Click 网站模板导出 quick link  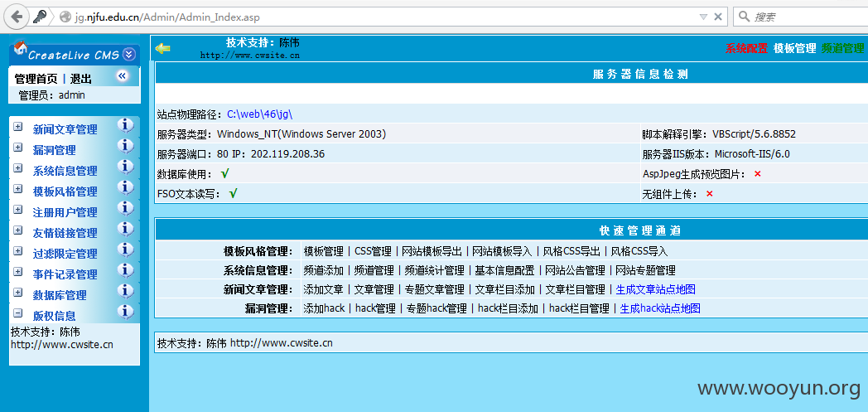click(x=432, y=251)
